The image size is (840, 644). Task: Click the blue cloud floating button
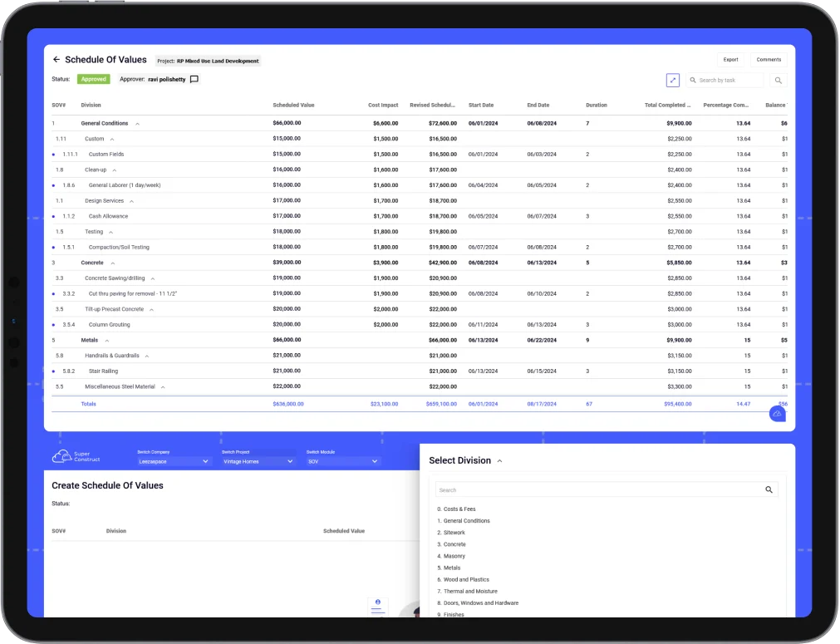(778, 414)
